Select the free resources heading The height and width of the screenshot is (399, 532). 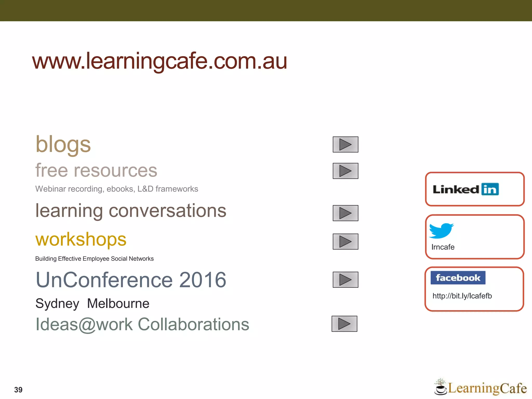pos(96,170)
